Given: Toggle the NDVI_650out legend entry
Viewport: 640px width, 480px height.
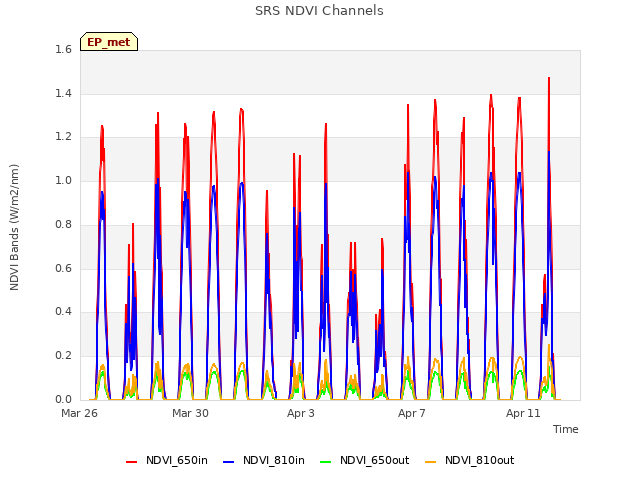Looking at the screenshot, I should (364, 460).
